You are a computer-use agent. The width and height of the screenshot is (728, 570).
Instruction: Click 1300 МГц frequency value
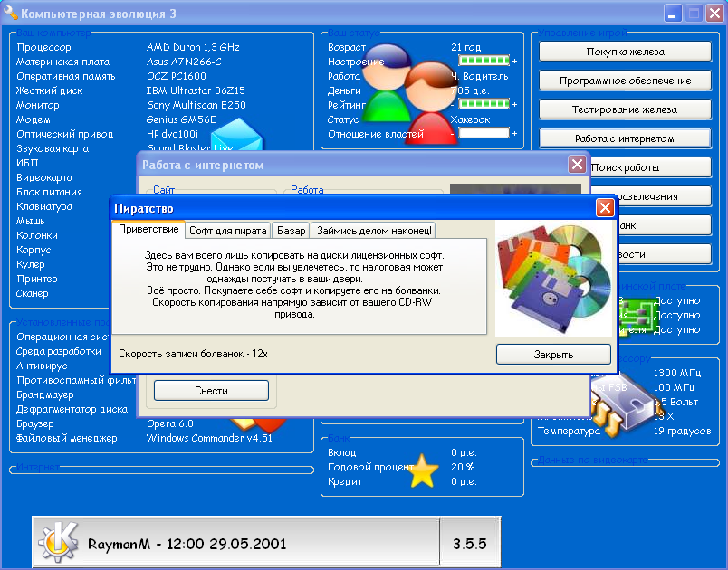pos(677,373)
